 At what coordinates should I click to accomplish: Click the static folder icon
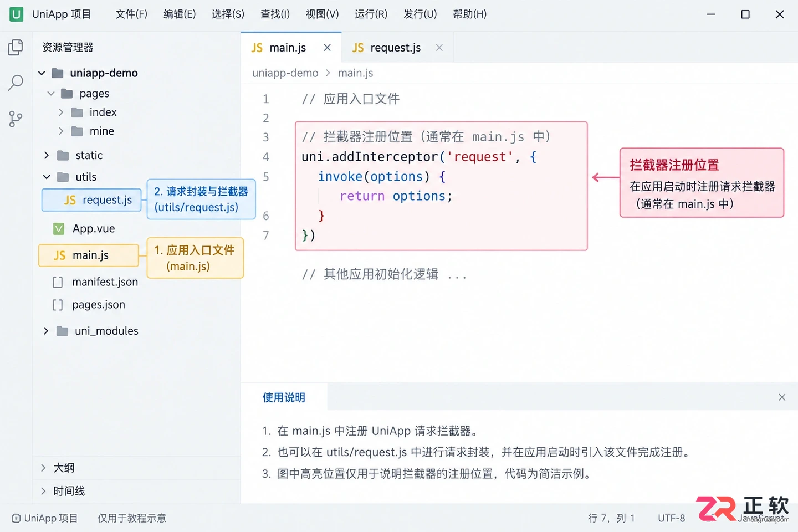63,156
